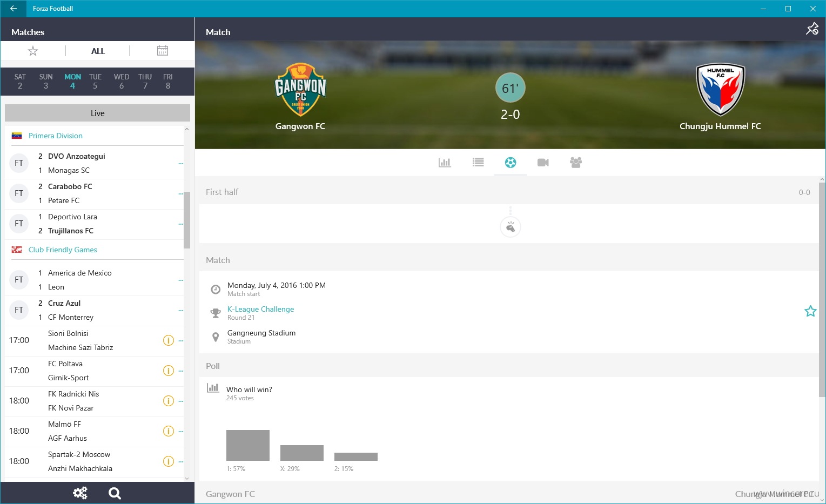Show info for Sioni Bolnisi match
The image size is (826, 504).
(x=169, y=340)
